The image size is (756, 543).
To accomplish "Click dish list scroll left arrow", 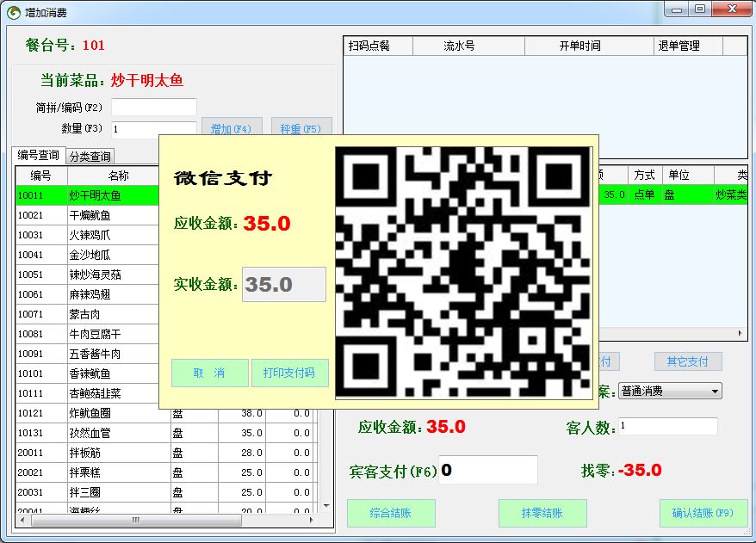I will coord(22,520).
